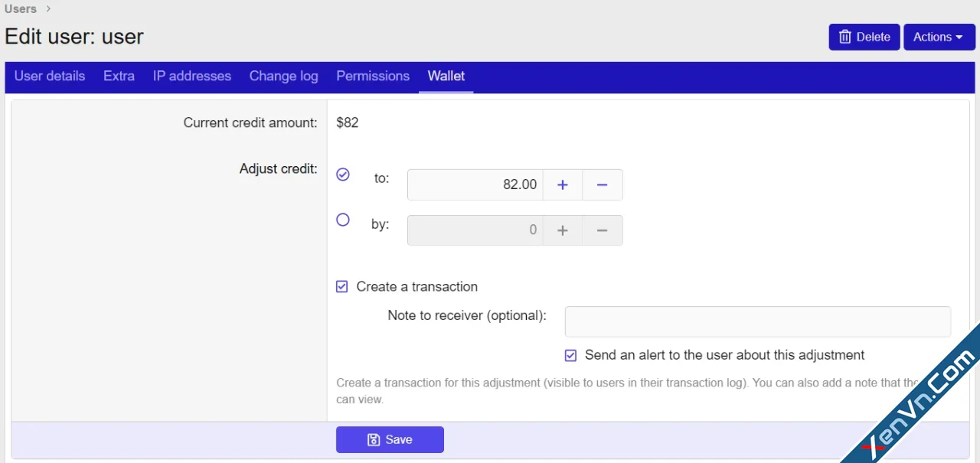The height and width of the screenshot is (463, 980).
Task: Click the Users breadcrumb link
Action: tap(20, 8)
